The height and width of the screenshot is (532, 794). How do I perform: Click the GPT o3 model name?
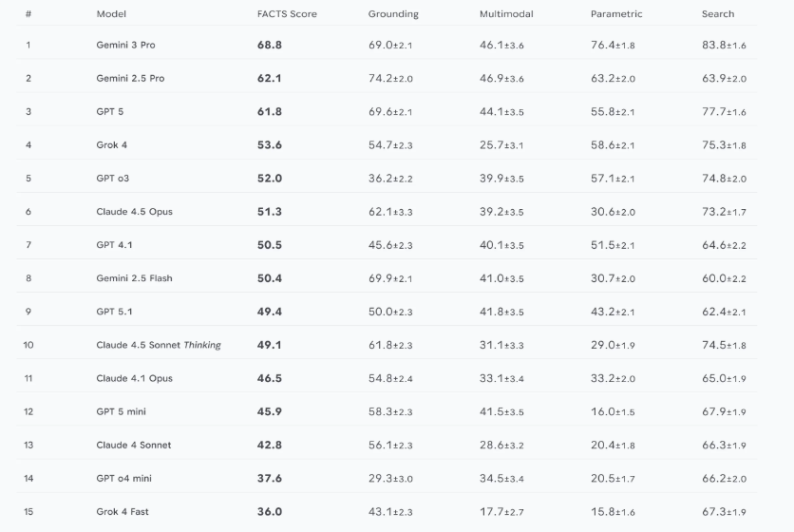109,179
